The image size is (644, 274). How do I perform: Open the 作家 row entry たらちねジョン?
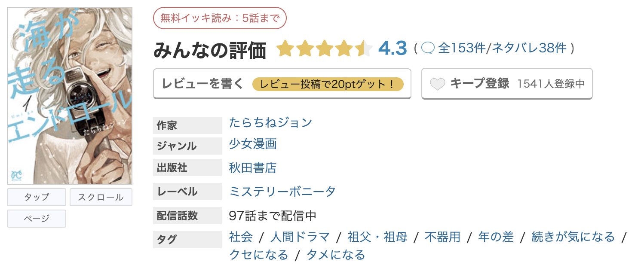click(x=270, y=122)
